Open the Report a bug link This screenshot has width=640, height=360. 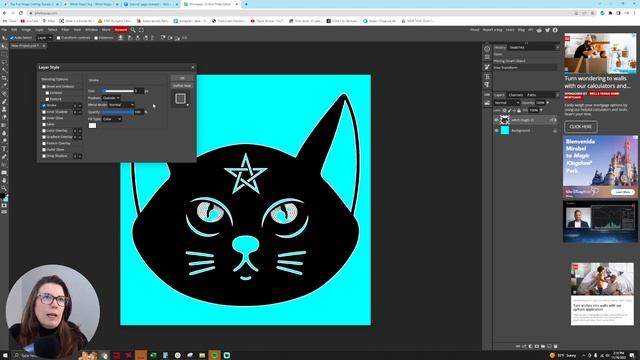pos(492,30)
